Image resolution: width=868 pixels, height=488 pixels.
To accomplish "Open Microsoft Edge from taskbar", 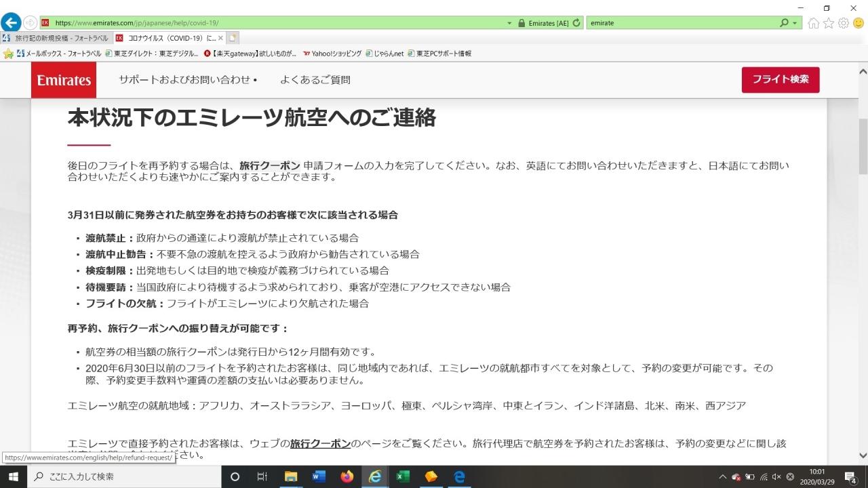I will [x=459, y=476].
